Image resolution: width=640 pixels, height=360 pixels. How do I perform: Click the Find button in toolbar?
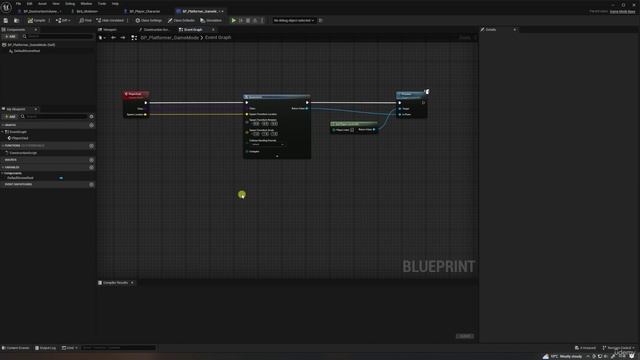tap(85, 20)
